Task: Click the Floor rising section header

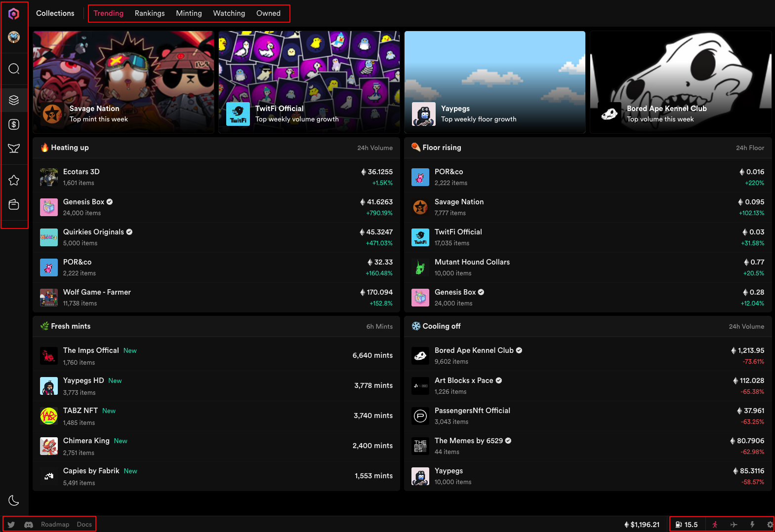Action: click(588, 148)
